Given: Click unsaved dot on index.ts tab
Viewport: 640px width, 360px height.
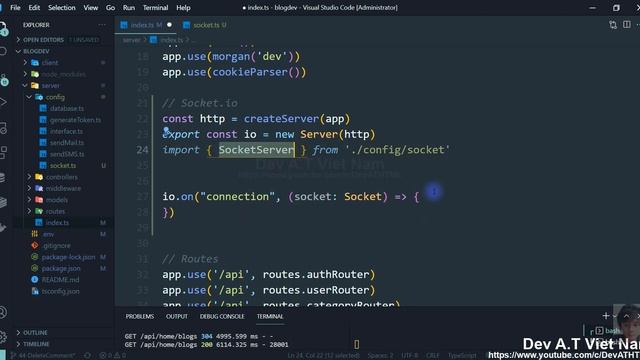Looking at the screenshot, I should point(169,25).
